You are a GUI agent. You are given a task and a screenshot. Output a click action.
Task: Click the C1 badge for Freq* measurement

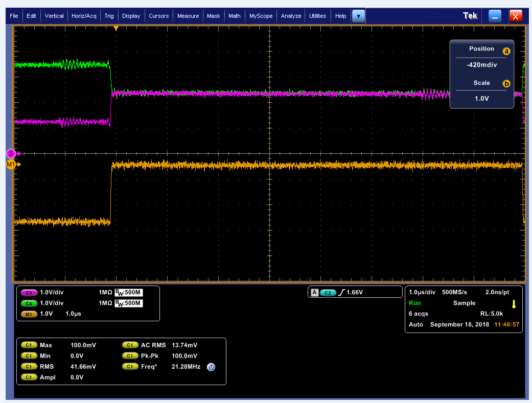click(130, 366)
